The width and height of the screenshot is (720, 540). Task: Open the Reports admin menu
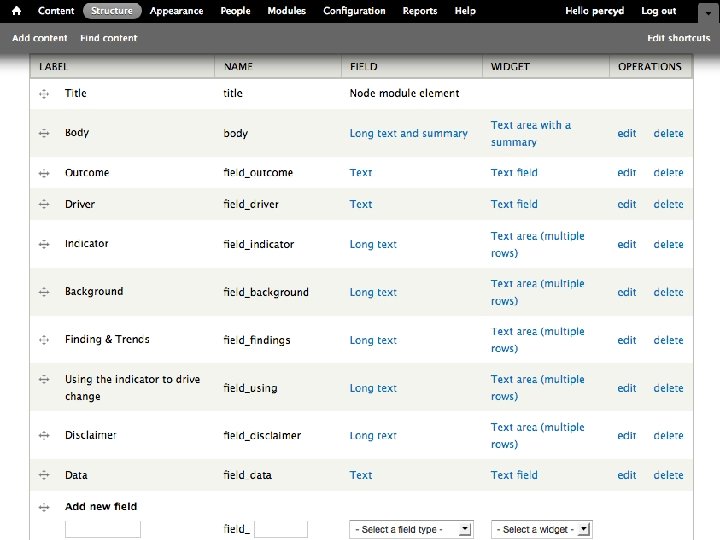tap(420, 11)
